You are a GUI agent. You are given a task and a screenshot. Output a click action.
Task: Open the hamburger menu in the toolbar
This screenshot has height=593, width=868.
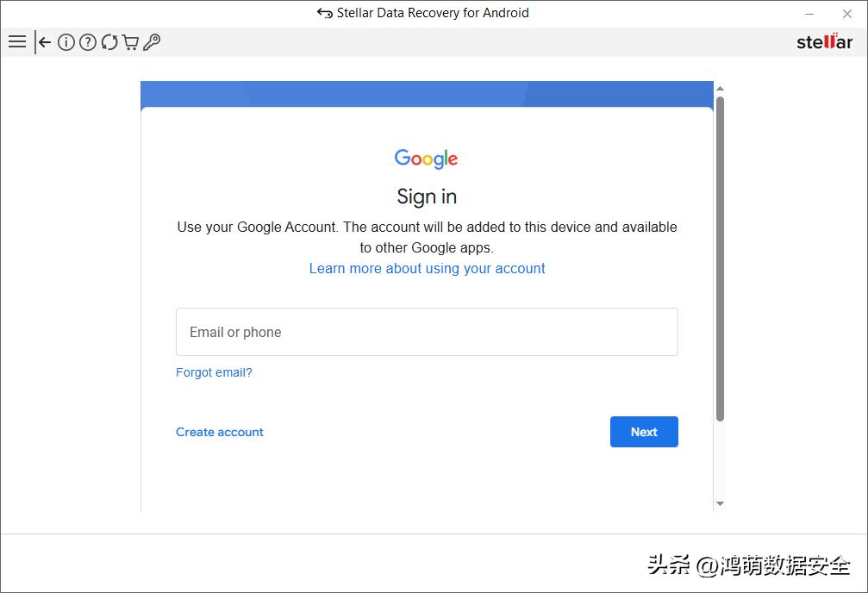[17, 41]
